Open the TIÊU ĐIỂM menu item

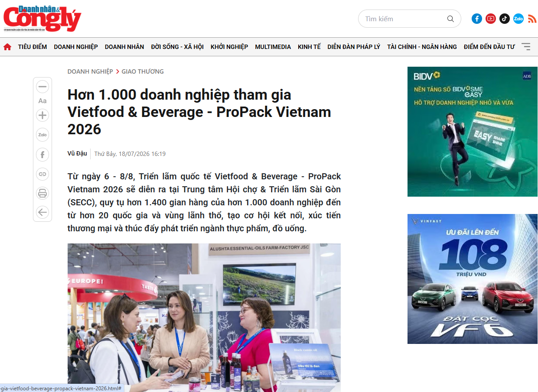(x=33, y=47)
